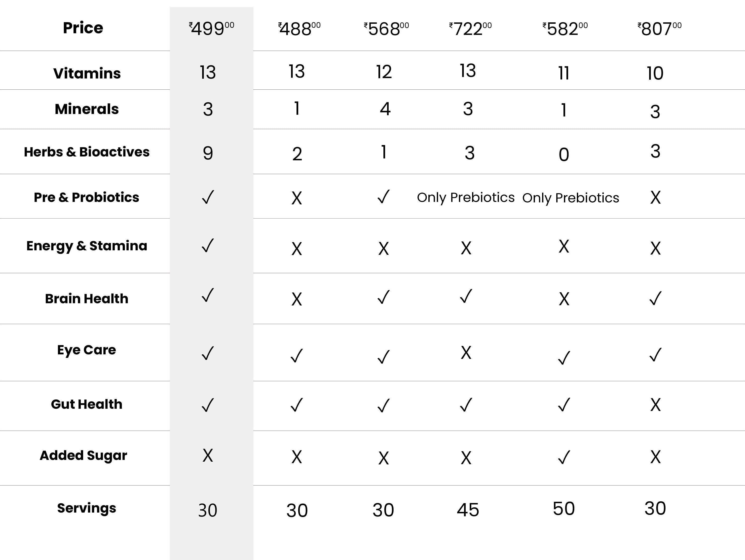Viewport: 745px width, 560px height.
Task: Click the Minerals value 4
Action: (385, 109)
